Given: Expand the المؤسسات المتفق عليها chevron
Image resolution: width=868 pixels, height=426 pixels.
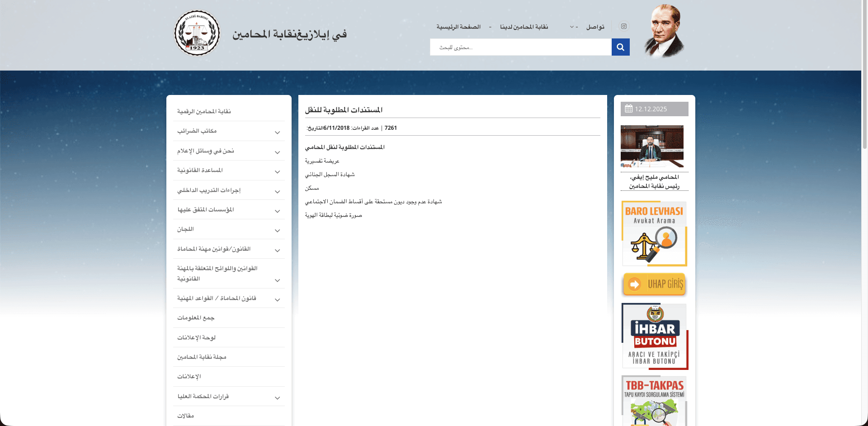Looking at the screenshot, I should [x=278, y=211].
